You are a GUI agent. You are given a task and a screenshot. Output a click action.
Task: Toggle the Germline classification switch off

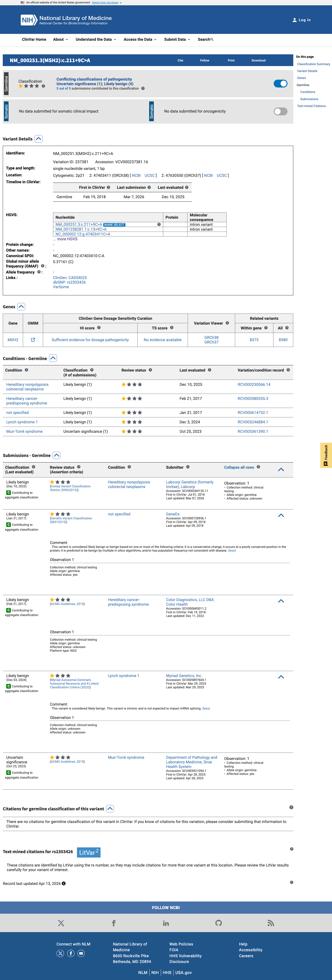tap(281, 84)
